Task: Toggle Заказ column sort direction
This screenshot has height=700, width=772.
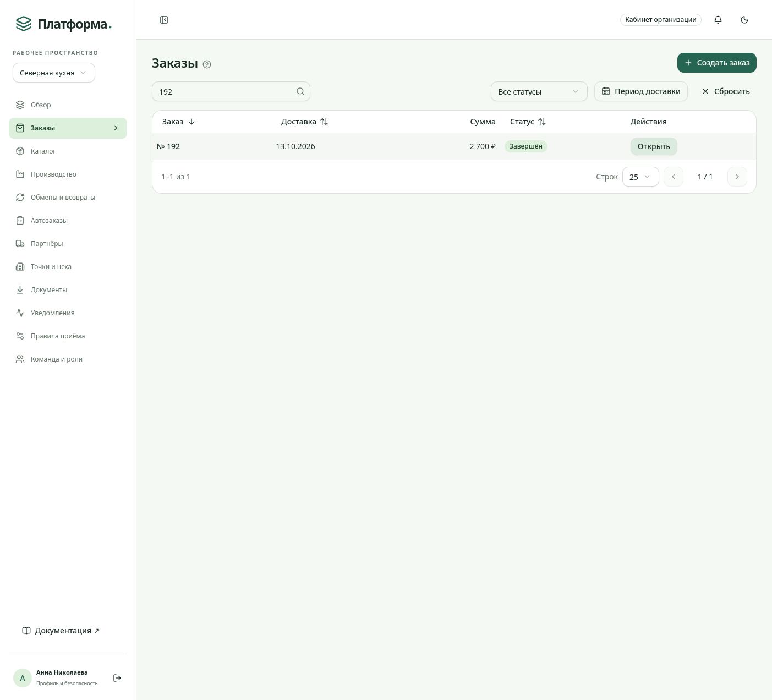Action: (191, 122)
